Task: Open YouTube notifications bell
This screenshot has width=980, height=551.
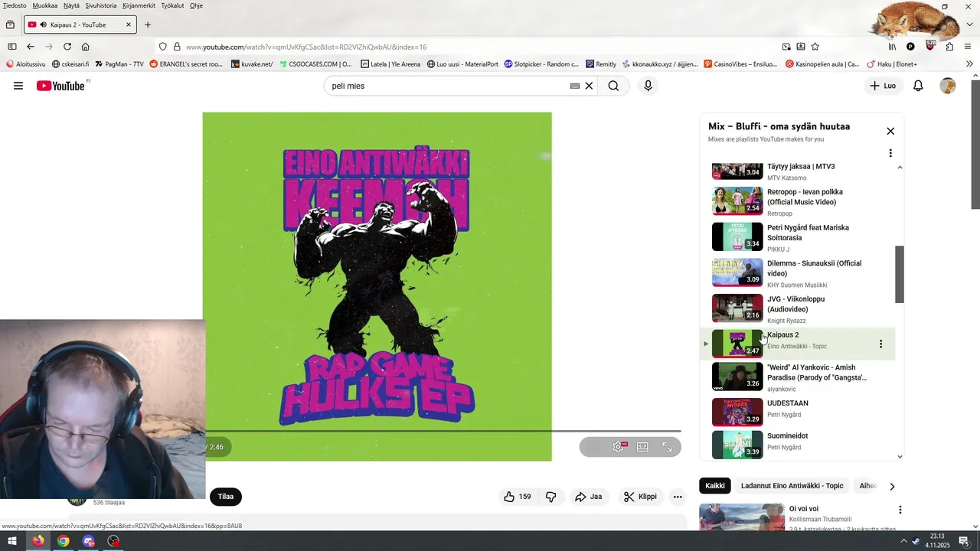Action: coord(918,86)
